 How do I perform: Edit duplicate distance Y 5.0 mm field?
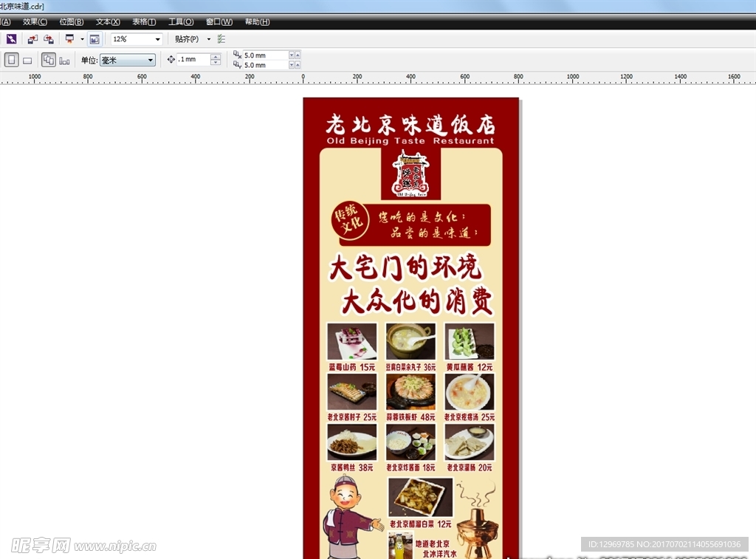click(x=265, y=65)
